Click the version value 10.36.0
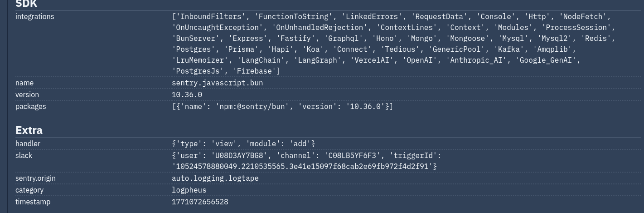Image resolution: width=644 pixels, height=213 pixels. 187,95
